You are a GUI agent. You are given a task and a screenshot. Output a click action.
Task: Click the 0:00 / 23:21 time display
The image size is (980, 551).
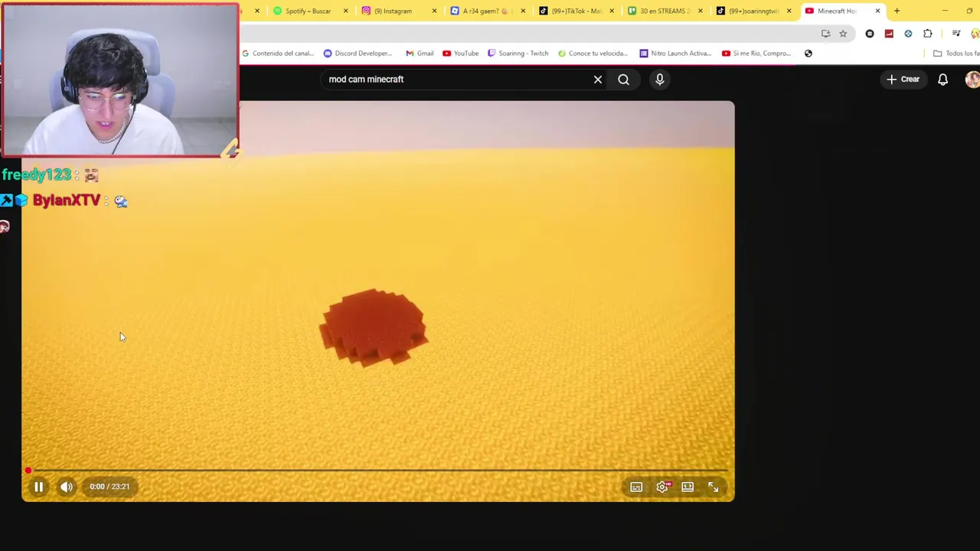point(109,487)
